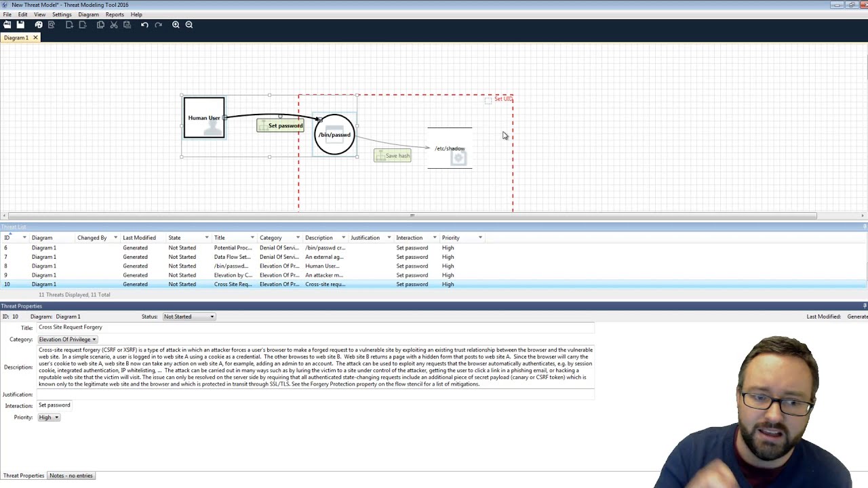Screen dimensions: 868x488
Task: Close the Diagram 1 tab
Action: [35, 38]
